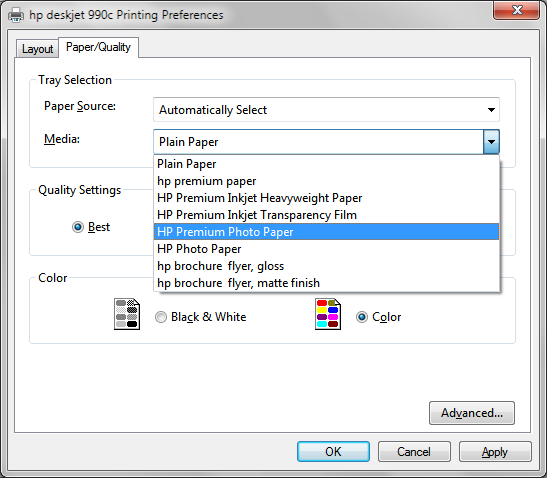Image resolution: width=547 pixels, height=478 pixels.
Task: Select HP Photo Paper entry
Action: (326, 249)
